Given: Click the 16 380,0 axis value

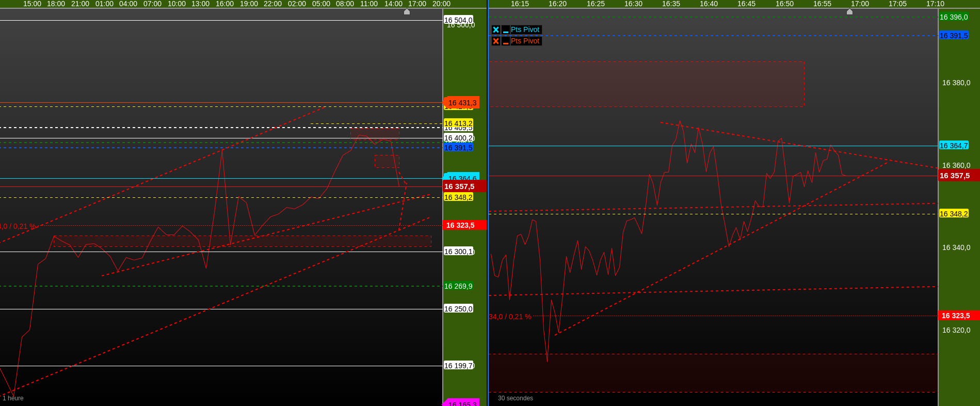Looking at the screenshot, I should coord(956,83).
